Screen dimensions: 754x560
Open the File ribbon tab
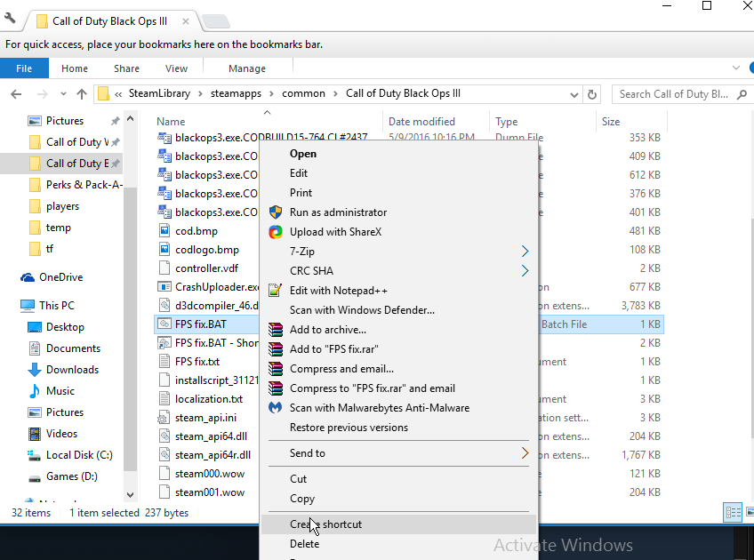[x=24, y=68]
